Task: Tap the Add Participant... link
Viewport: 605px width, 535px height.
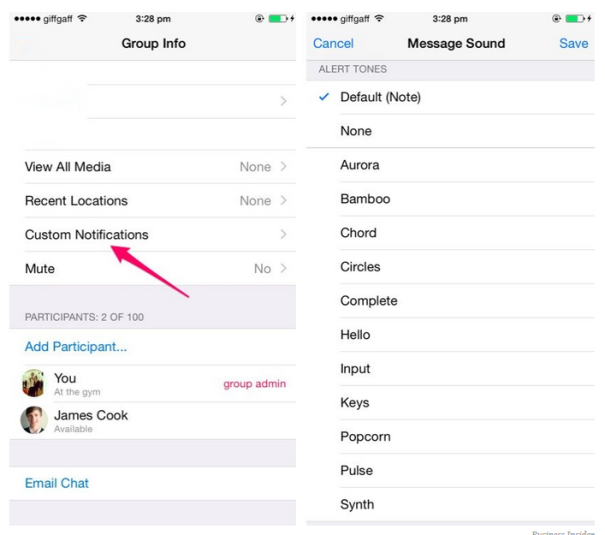Action: (76, 346)
